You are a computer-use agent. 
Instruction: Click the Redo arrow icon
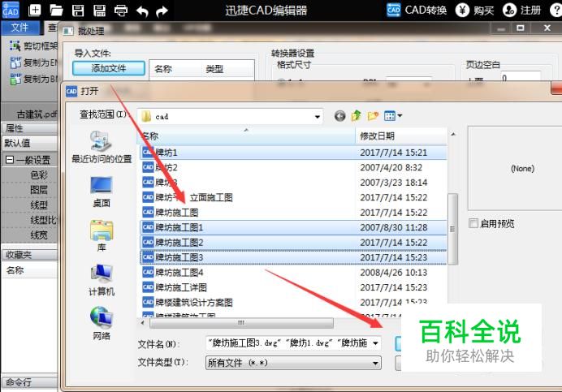tap(162, 11)
